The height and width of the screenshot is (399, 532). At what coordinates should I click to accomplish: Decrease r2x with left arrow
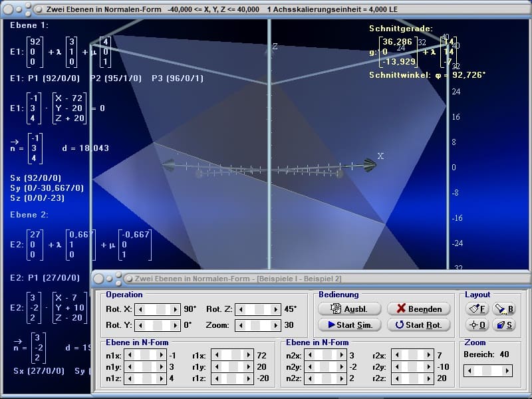[x=396, y=355]
